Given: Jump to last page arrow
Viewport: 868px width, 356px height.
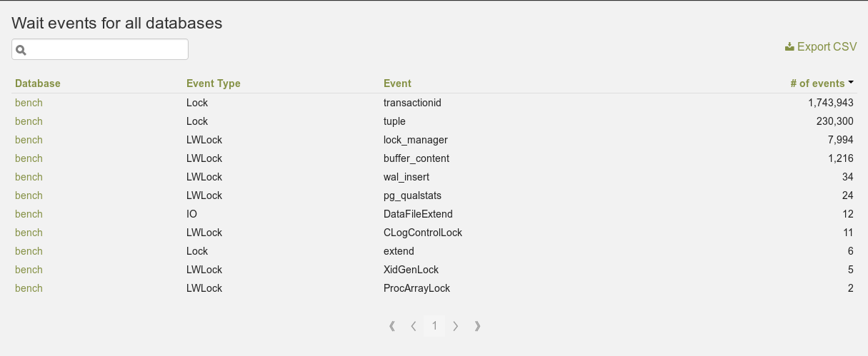Looking at the screenshot, I should click(x=477, y=326).
